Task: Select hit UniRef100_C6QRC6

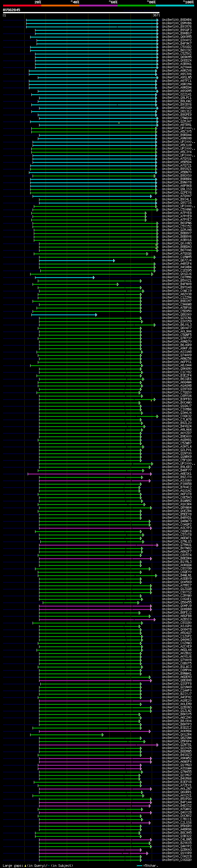Action: [176, 531]
